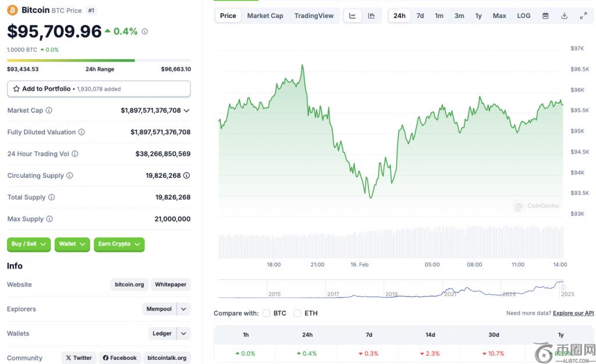Enable ETH comparison checkbox
The image size is (596, 364).
[297, 313]
